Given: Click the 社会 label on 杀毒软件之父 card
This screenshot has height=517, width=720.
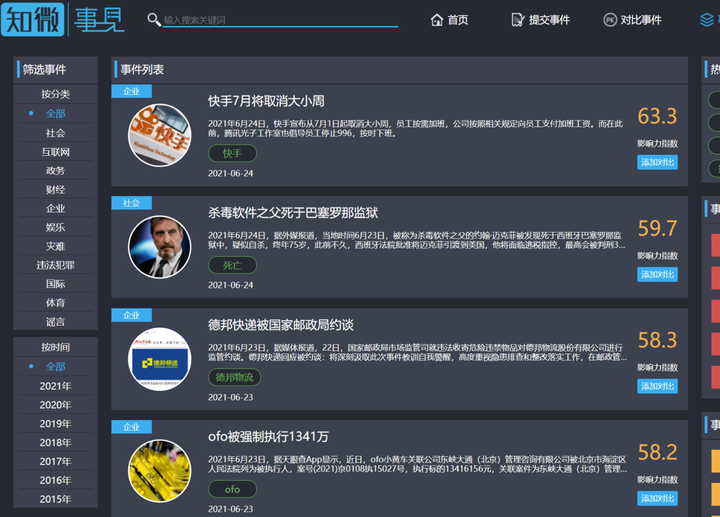Looking at the screenshot, I should tap(131, 203).
